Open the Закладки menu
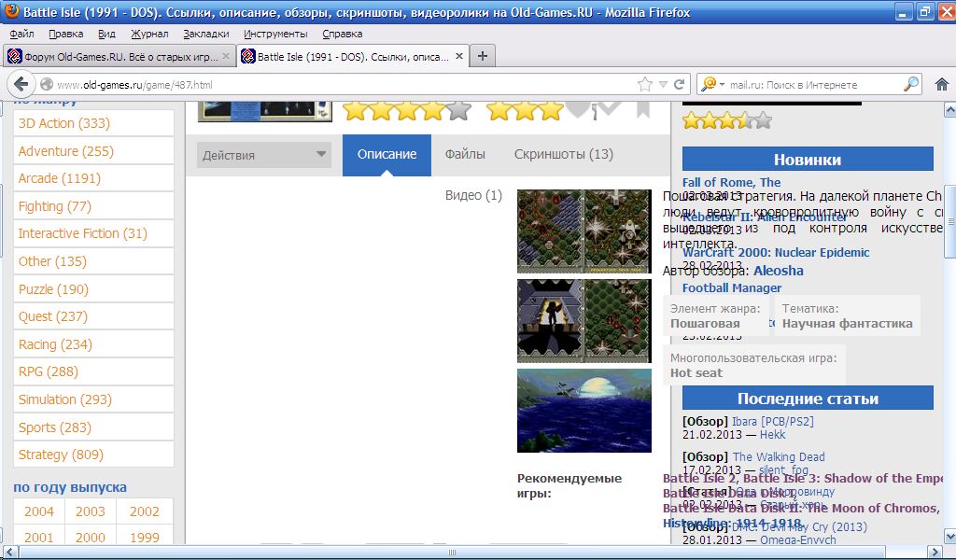Screen dimensions: 956x560 [x=206, y=34]
